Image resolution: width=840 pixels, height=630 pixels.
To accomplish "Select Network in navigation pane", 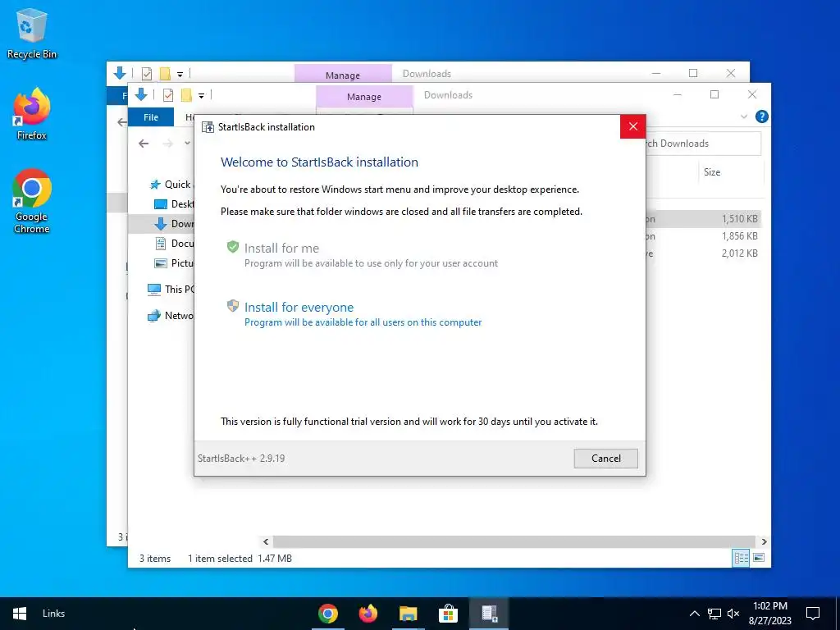I will click(171, 316).
